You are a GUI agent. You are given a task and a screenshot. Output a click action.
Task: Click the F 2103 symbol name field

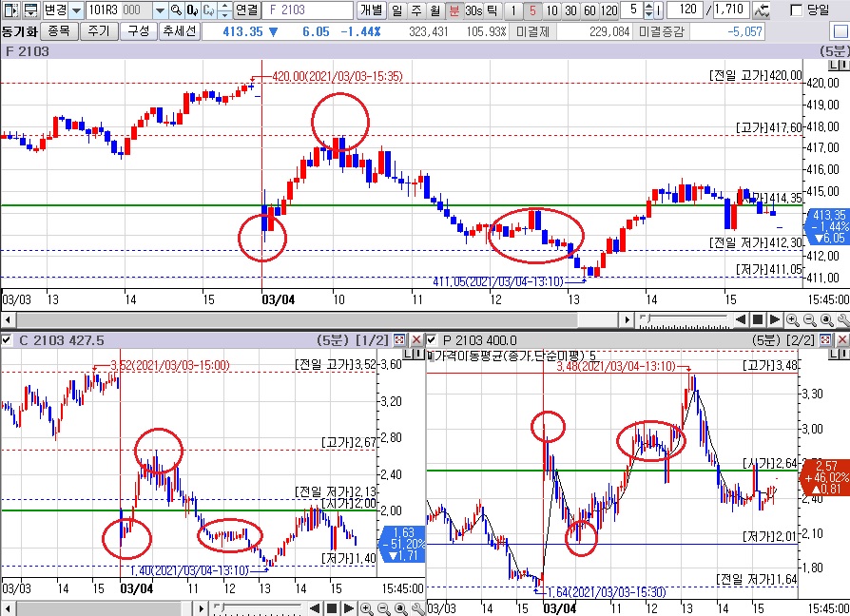[x=307, y=10]
